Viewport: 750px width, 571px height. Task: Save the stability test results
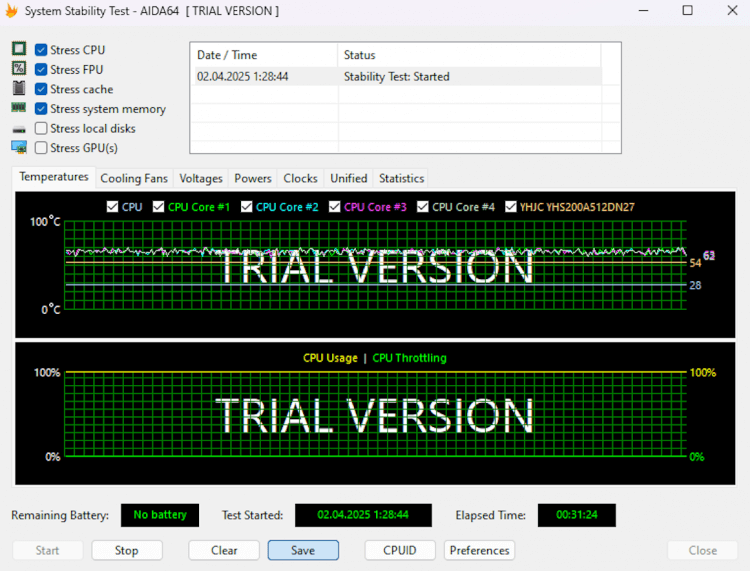pos(303,550)
